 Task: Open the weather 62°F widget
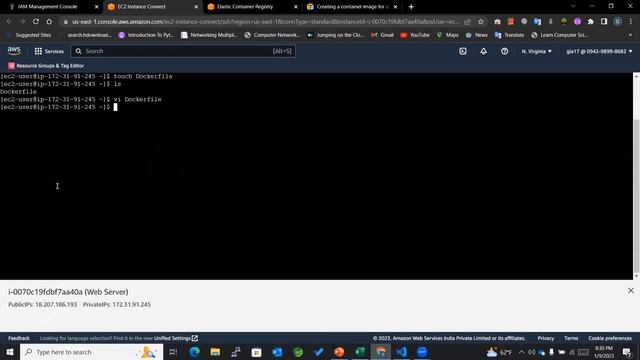click(x=499, y=352)
